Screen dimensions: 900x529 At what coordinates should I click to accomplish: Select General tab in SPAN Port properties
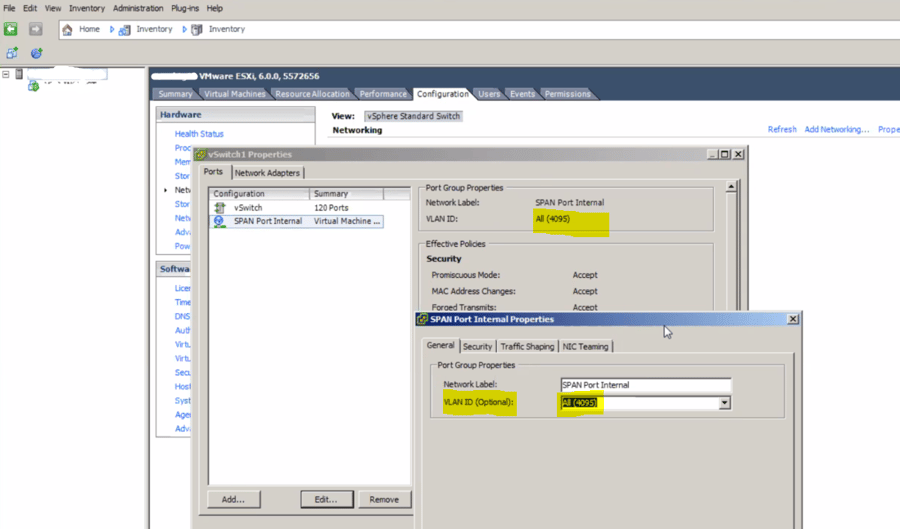440,345
